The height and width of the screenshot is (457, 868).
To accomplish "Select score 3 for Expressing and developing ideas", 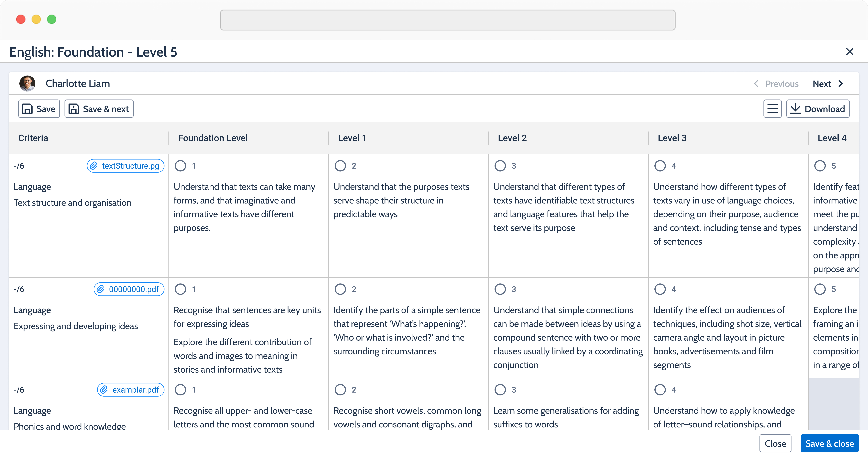I will click(x=500, y=289).
